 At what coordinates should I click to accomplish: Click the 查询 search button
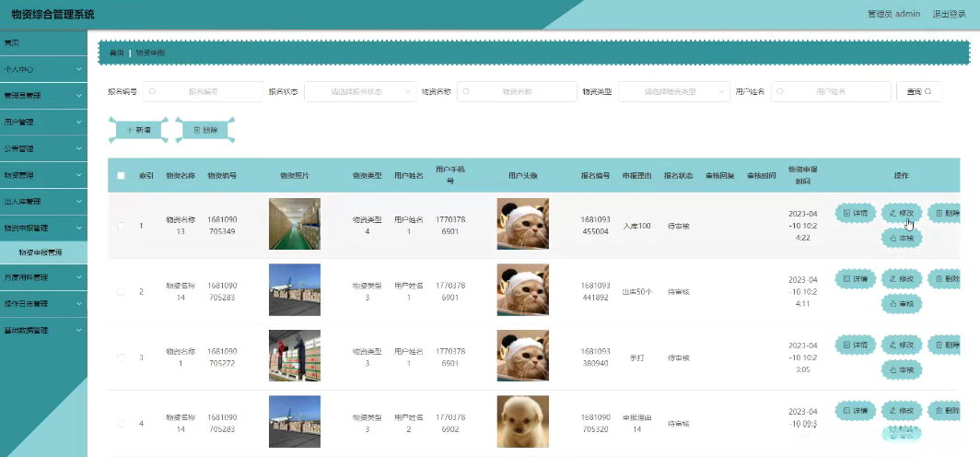(919, 91)
